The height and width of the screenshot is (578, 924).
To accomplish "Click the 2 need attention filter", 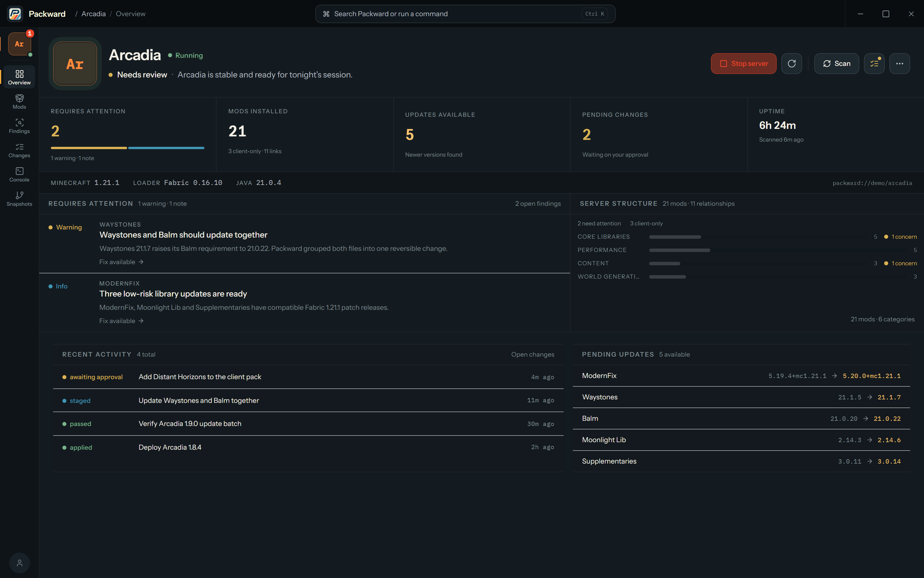I will tap(599, 224).
